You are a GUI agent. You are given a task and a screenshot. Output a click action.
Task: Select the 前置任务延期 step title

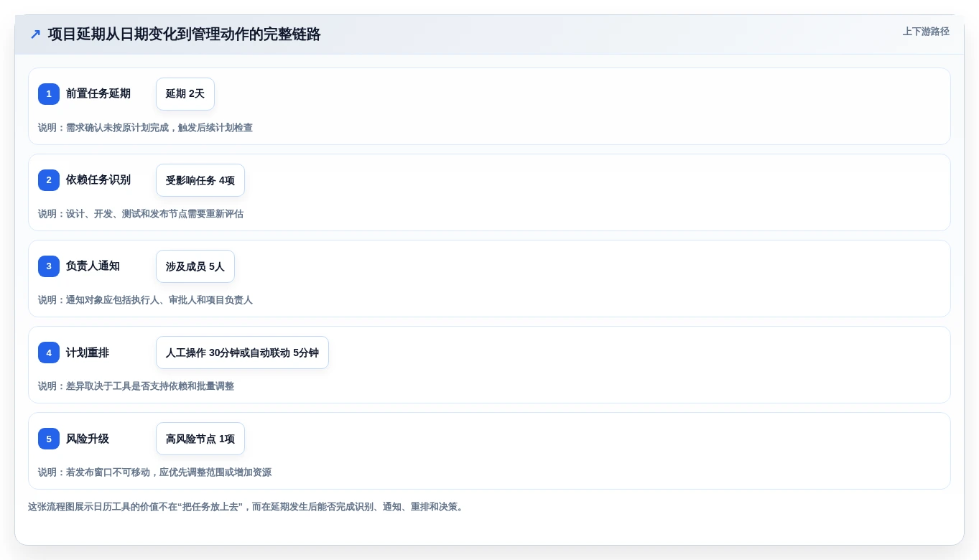(x=98, y=94)
